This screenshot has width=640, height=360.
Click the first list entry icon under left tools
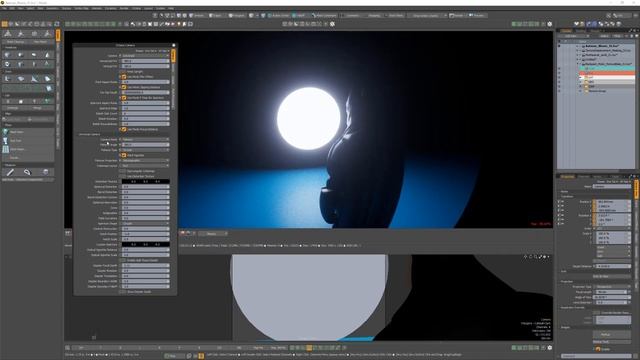[6, 132]
